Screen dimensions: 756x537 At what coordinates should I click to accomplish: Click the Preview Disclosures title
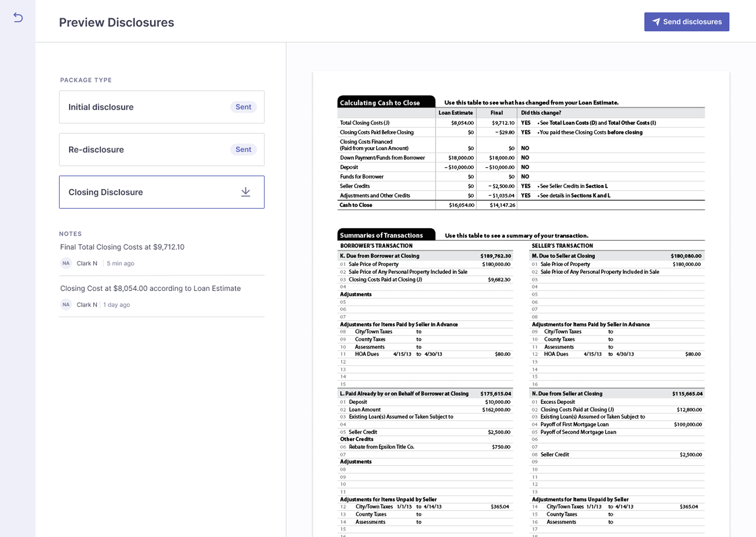(117, 22)
